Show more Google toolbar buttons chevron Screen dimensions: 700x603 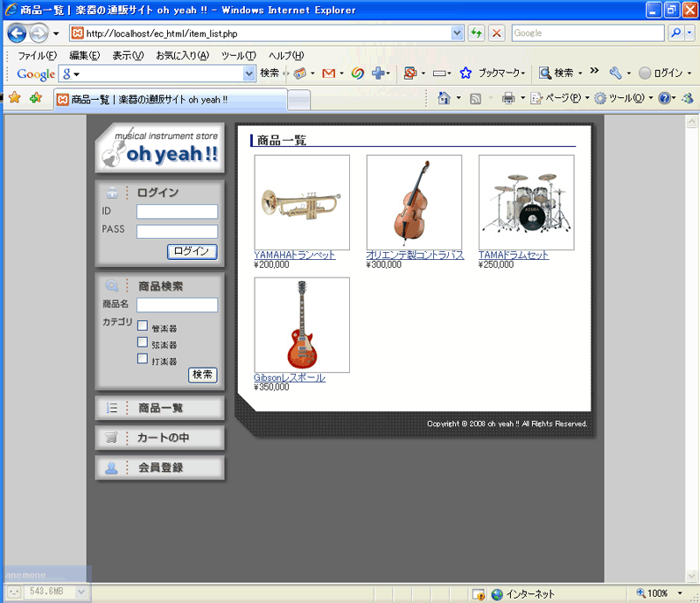594,71
